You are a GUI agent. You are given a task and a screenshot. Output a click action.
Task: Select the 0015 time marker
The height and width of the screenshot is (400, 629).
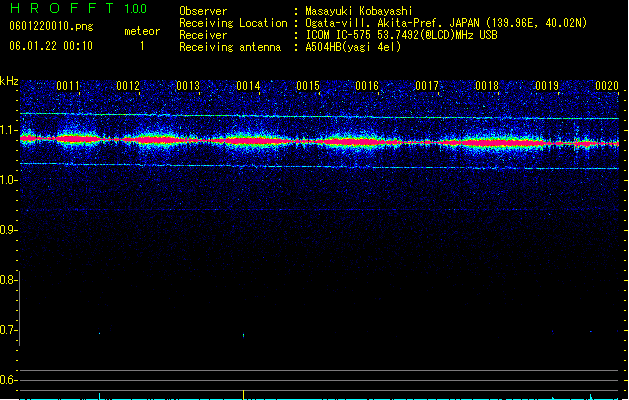(308, 86)
